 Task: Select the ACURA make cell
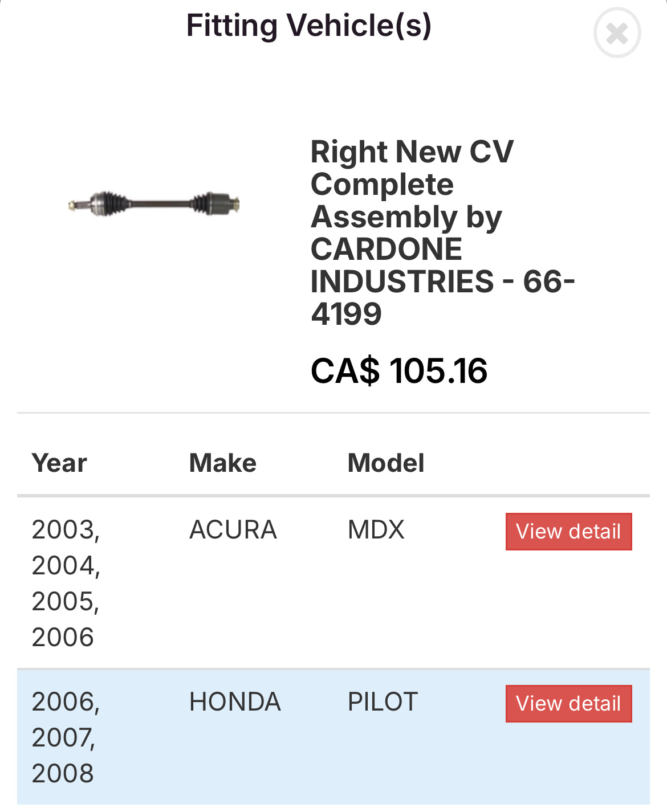pos(233,530)
